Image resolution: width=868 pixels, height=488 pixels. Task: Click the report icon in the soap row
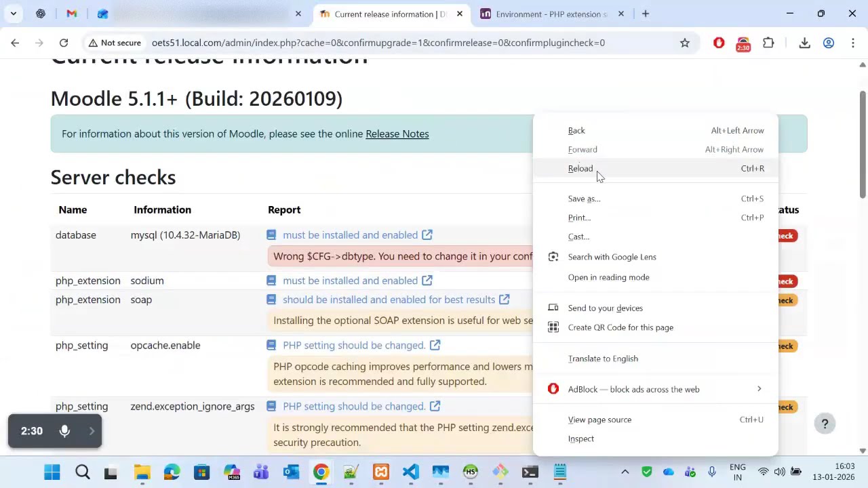(271, 300)
